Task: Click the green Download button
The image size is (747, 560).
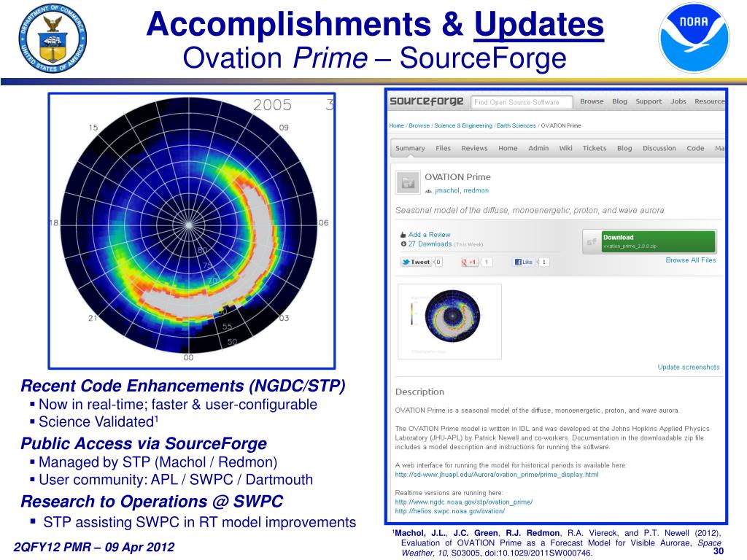Action: coord(659,241)
